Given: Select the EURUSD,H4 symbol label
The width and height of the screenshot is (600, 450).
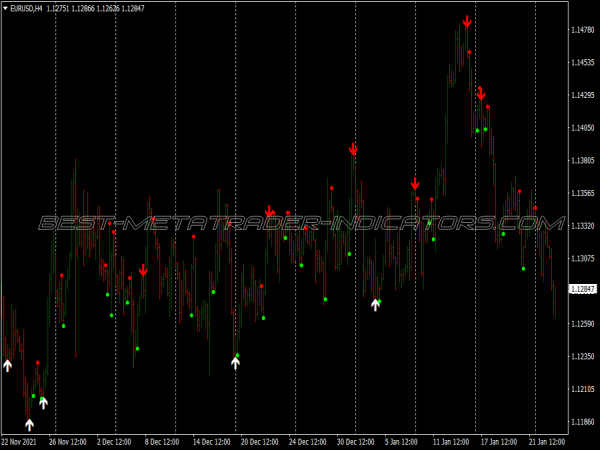Looking at the screenshot, I should click(26, 8).
